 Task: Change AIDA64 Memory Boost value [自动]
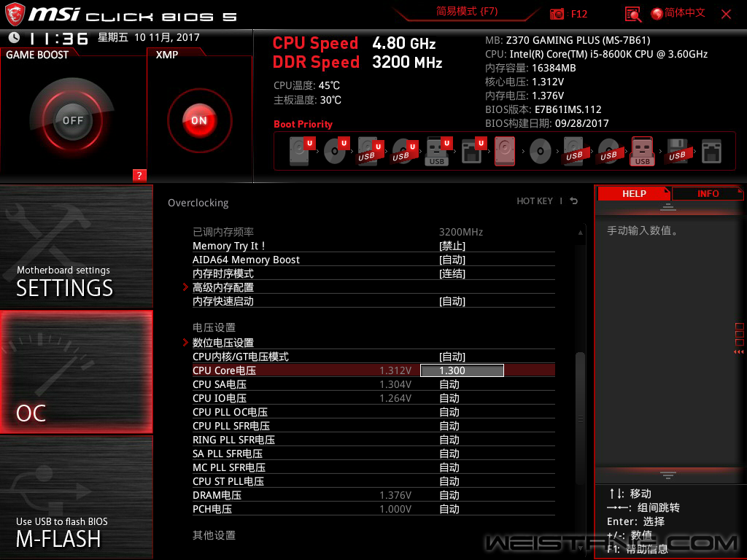pos(452,260)
